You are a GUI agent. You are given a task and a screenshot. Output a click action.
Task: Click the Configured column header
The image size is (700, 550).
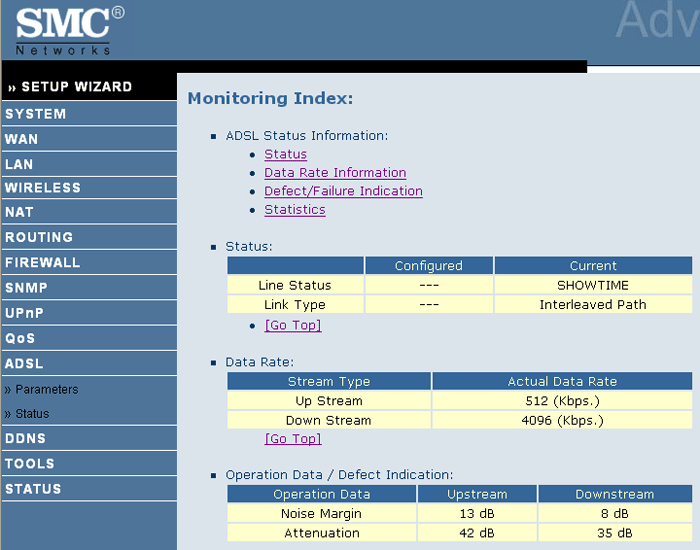coord(429,266)
